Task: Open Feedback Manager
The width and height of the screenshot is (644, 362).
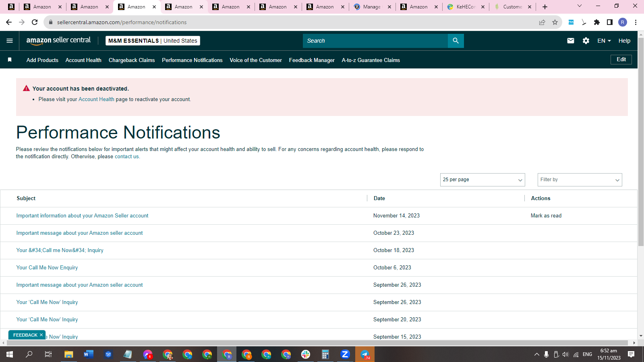Action: click(312, 60)
